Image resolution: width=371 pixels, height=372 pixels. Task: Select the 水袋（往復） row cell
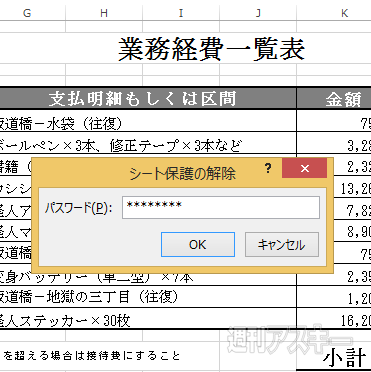click(x=148, y=121)
